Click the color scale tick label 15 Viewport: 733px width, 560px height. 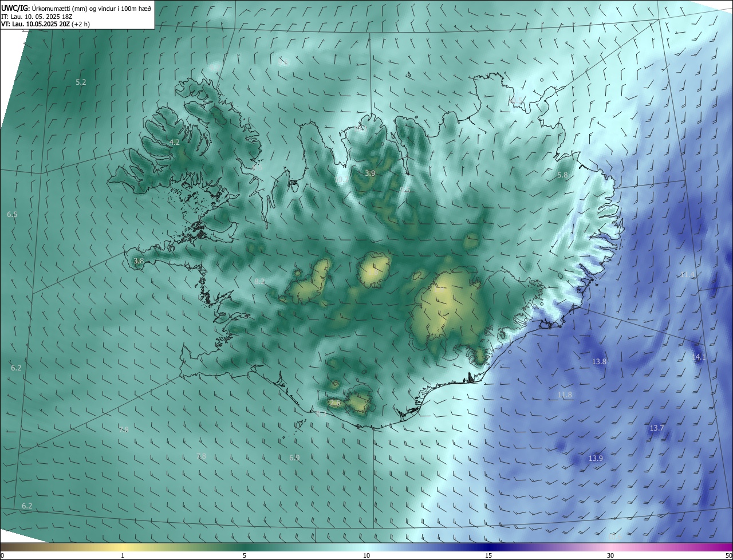(488, 555)
